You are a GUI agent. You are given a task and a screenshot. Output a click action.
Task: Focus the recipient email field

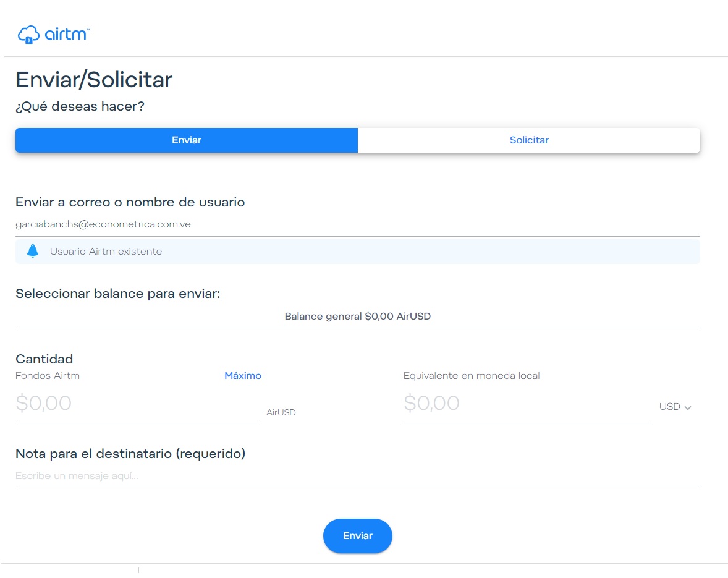(x=357, y=224)
